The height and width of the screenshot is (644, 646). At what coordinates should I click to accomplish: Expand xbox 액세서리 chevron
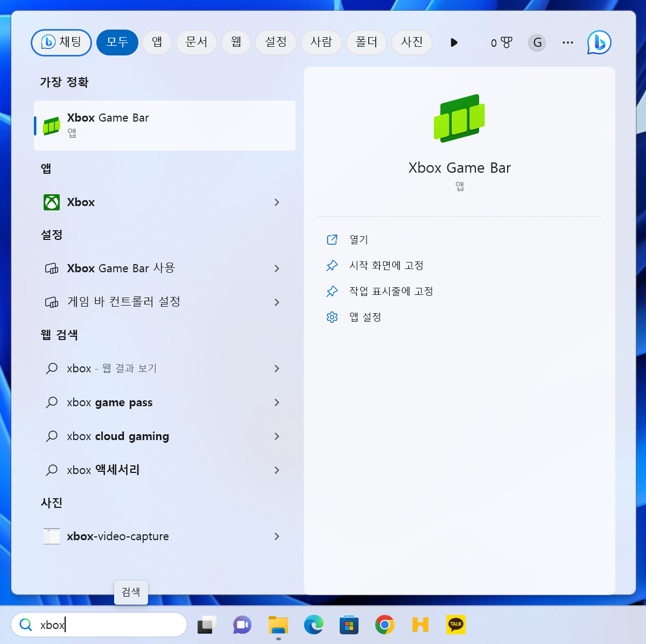(x=277, y=470)
